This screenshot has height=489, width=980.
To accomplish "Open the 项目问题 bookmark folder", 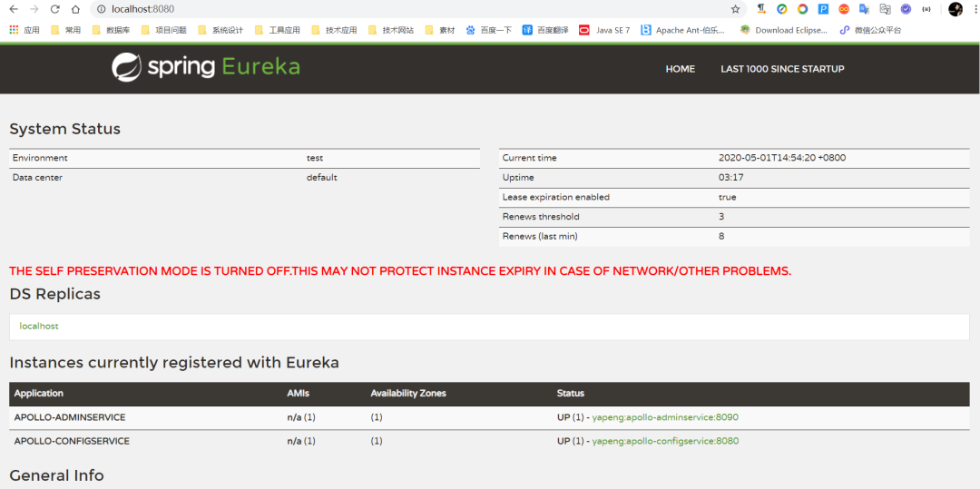I will (163, 30).
